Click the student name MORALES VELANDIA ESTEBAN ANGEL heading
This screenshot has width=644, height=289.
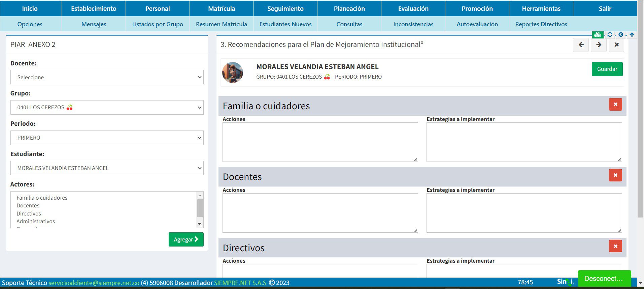click(317, 67)
